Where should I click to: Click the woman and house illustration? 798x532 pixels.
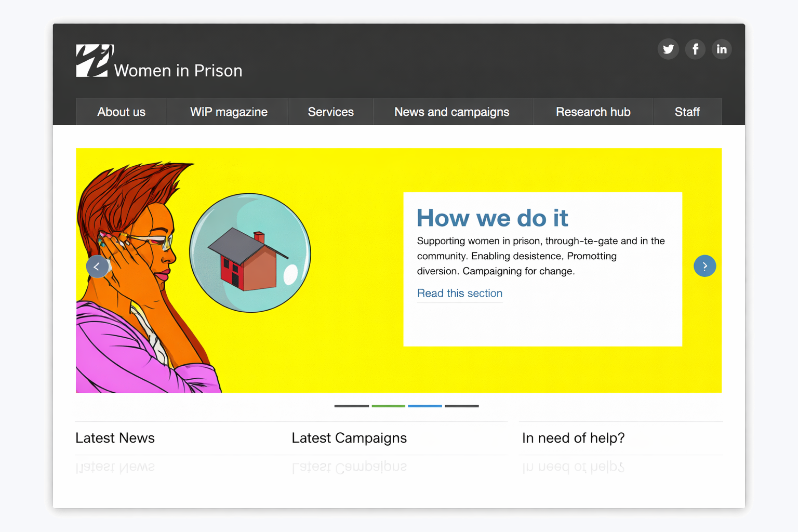click(x=194, y=277)
